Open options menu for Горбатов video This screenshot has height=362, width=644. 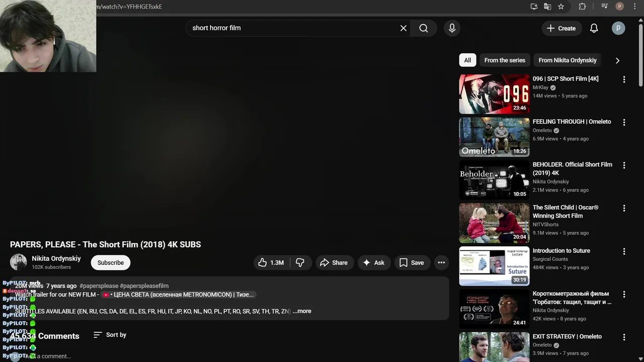pyautogui.click(x=624, y=294)
